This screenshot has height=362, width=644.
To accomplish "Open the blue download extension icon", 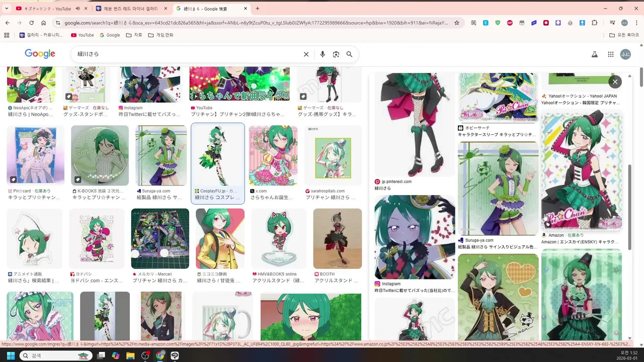I will (x=582, y=23).
